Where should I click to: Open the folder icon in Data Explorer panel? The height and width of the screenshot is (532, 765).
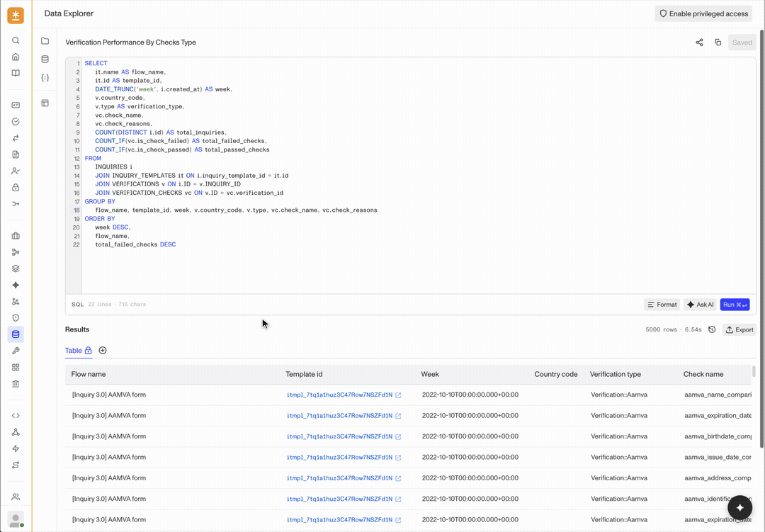[x=45, y=41]
